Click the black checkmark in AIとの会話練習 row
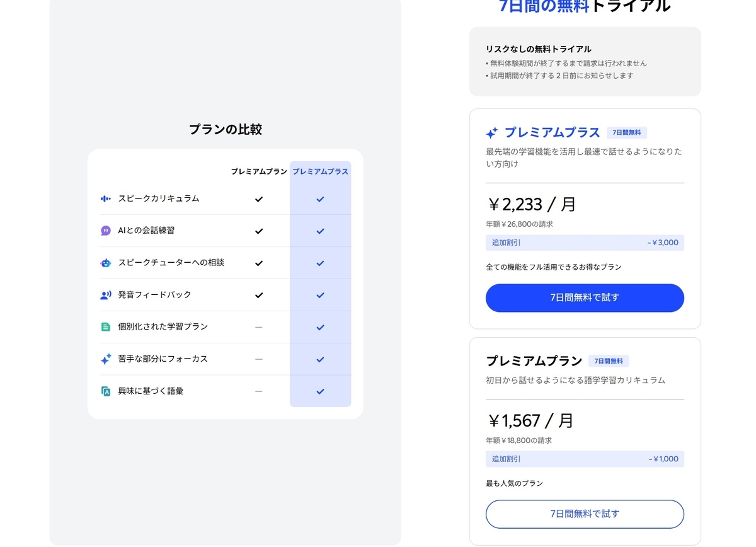756x547 pixels. [258, 231]
